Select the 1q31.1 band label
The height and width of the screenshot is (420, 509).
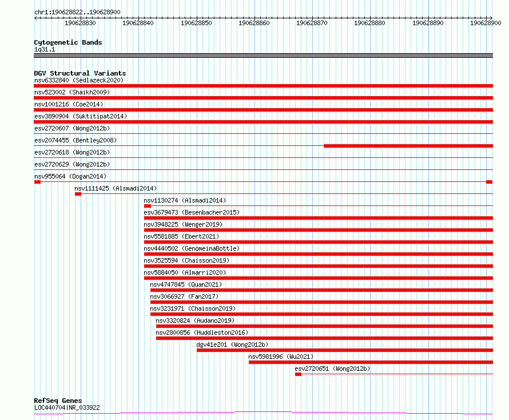[45, 49]
